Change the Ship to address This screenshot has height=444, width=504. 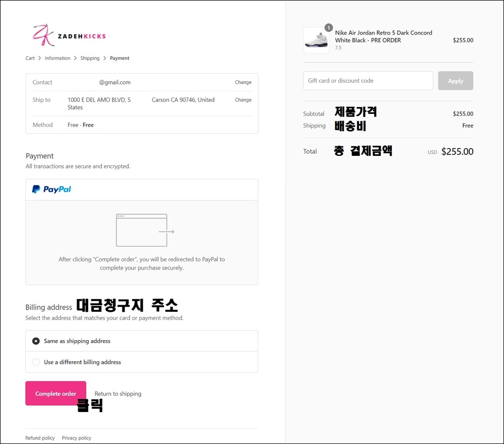tap(243, 100)
